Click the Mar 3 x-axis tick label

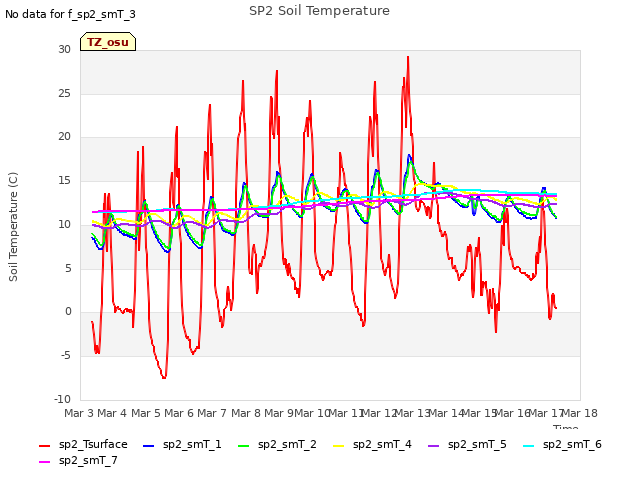[x=79, y=413]
